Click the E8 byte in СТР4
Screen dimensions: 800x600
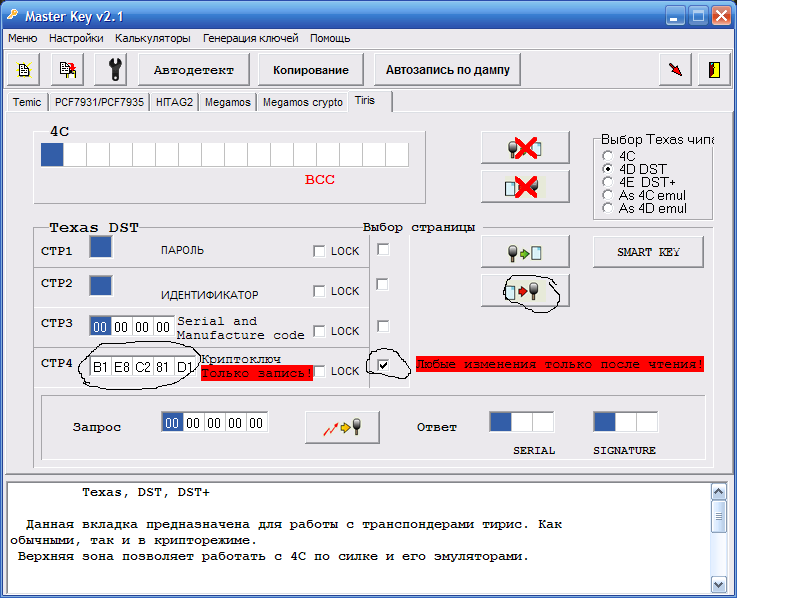121,367
